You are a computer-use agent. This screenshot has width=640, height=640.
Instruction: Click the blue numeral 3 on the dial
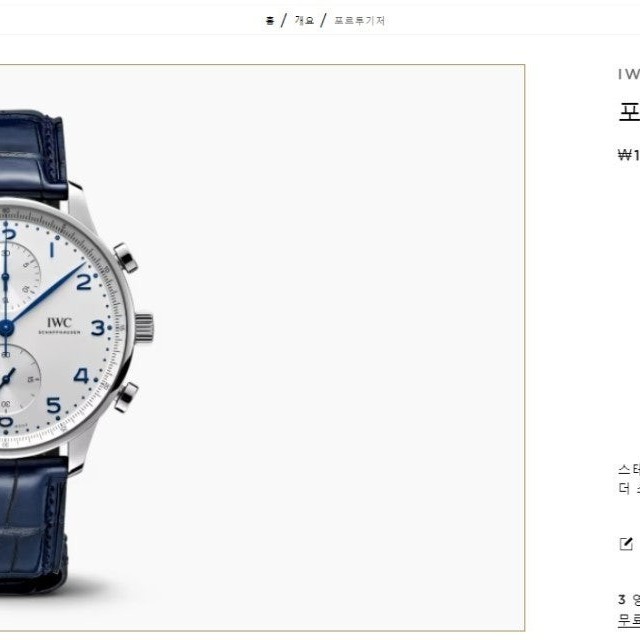(98, 328)
